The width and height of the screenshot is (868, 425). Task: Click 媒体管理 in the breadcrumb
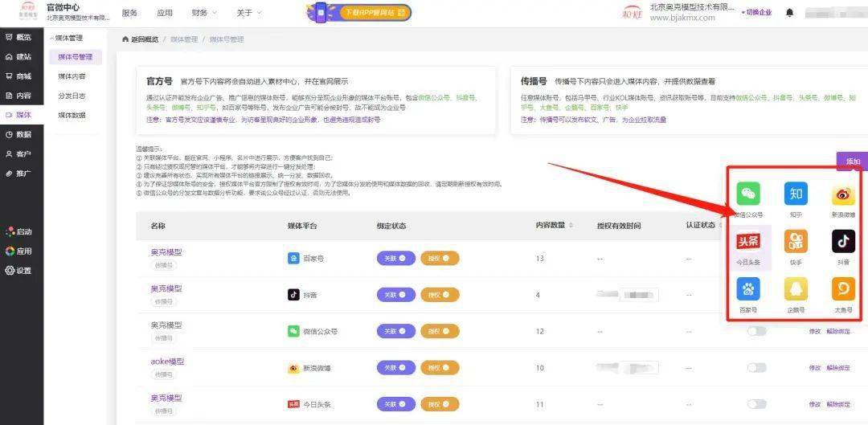point(184,40)
